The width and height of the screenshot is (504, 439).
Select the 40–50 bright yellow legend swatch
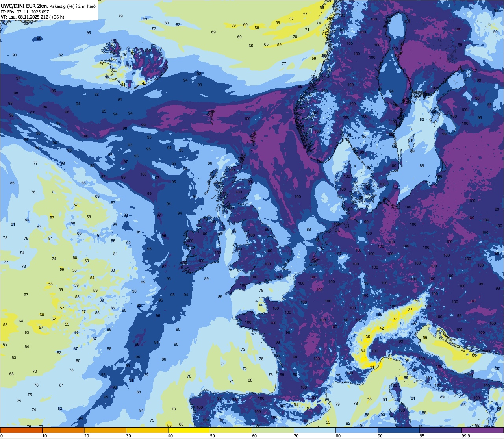click(x=189, y=430)
